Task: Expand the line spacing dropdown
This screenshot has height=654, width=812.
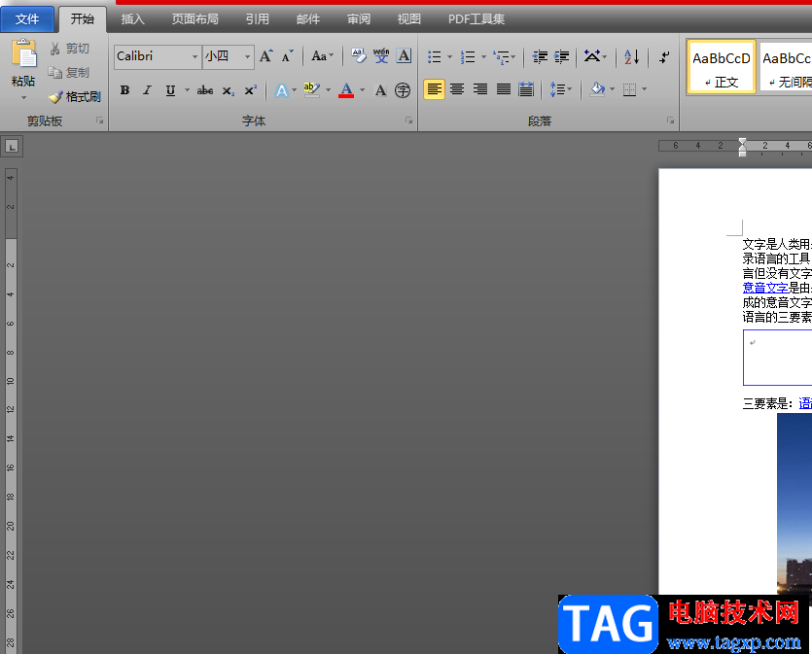Action: (x=569, y=90)
